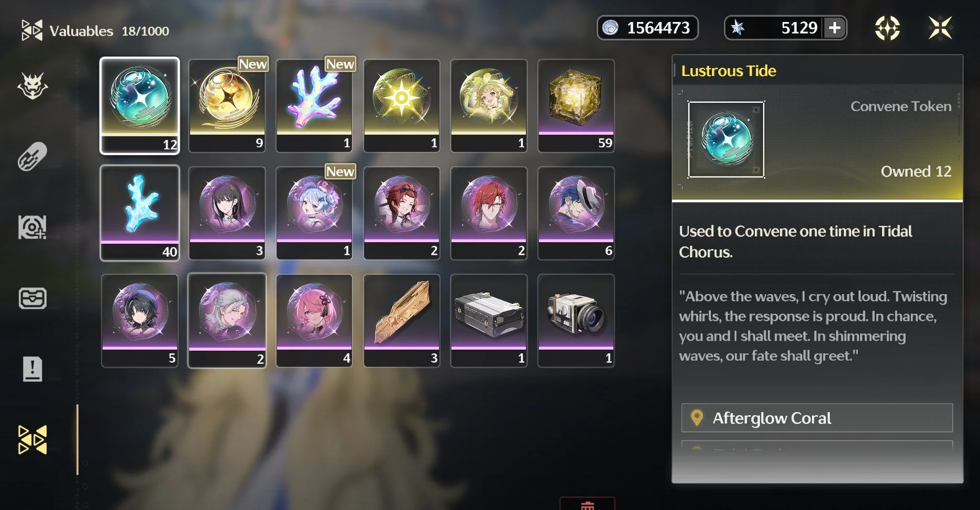Select the camera item in bottom row
980x510 pixels.
tap(576, 320)
